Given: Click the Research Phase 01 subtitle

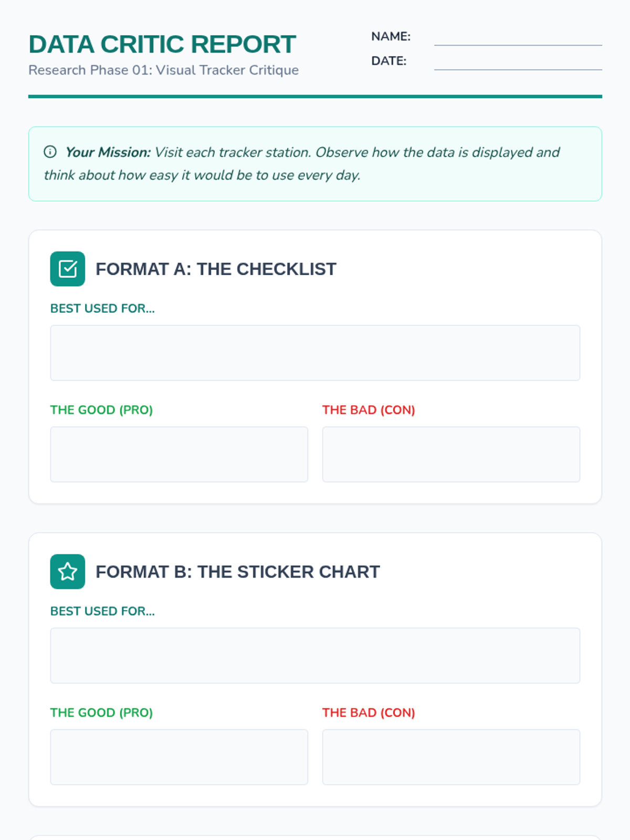Looking at the screenshot, I should tap(163, 70).
